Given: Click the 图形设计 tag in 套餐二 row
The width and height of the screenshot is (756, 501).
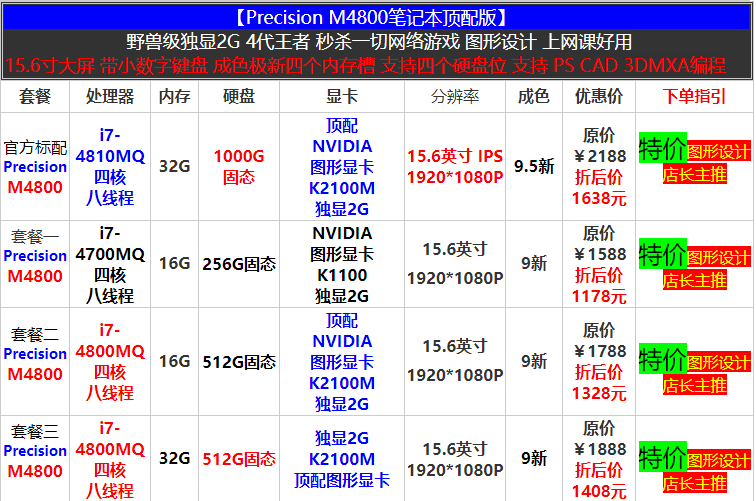Looking at the screenshot, I should coord(719,363).
